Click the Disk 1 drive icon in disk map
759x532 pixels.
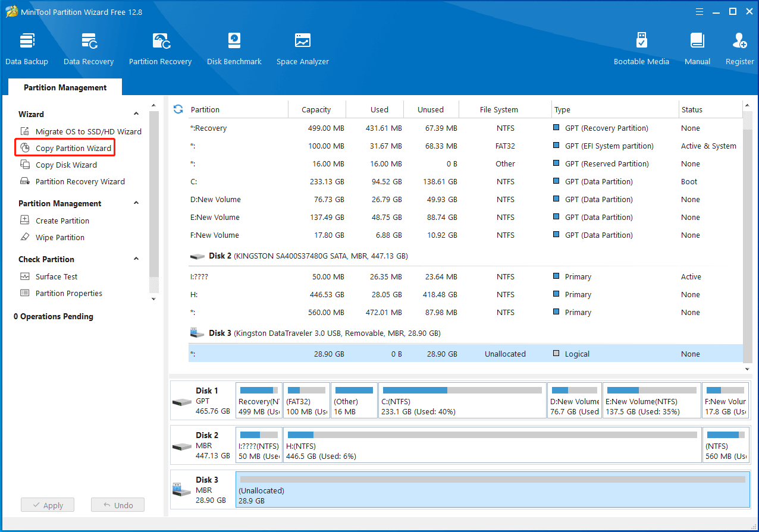pyautogui.click(x=182, y=401)
